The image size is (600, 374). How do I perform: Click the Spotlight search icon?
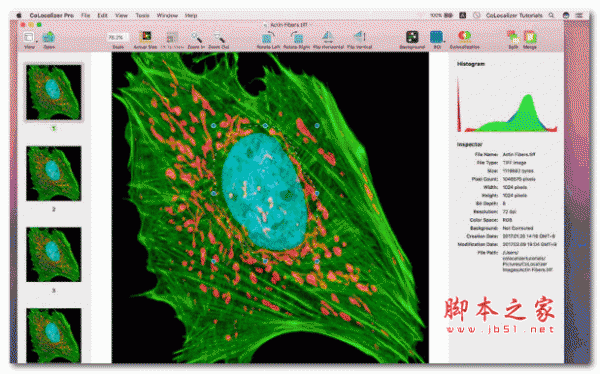pyautogui.click(x=551, y=15)
